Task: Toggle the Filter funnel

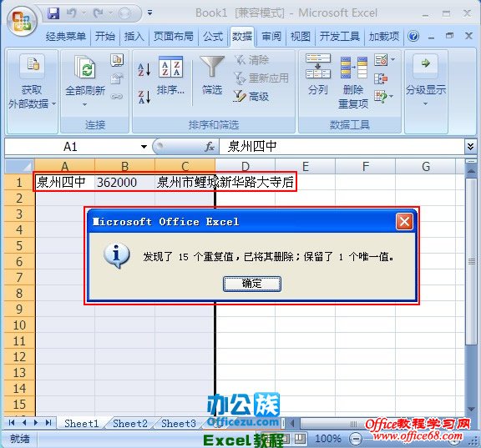Action: coord(212,74)
